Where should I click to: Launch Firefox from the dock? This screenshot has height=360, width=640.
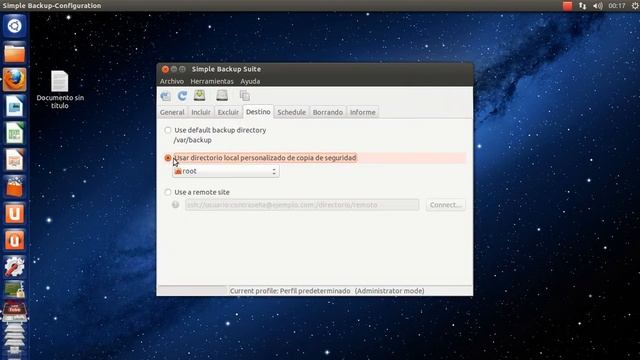pos(14,79)
